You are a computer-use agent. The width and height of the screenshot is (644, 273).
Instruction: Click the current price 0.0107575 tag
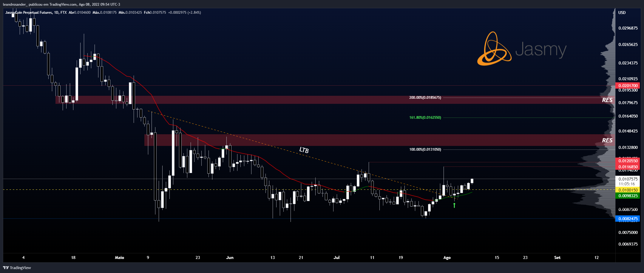(x=628, y=179)
